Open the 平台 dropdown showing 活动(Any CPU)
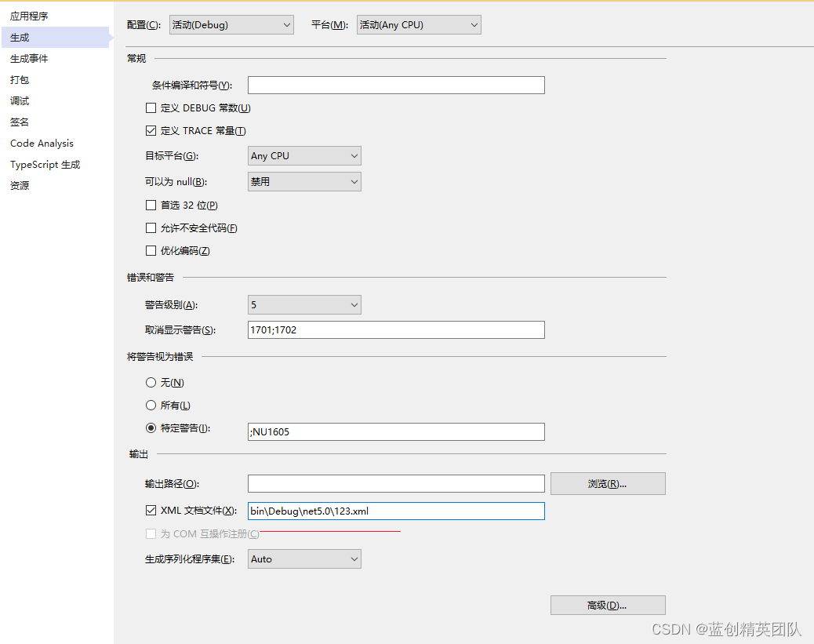814x644 pixels. (x=419, y=25)
